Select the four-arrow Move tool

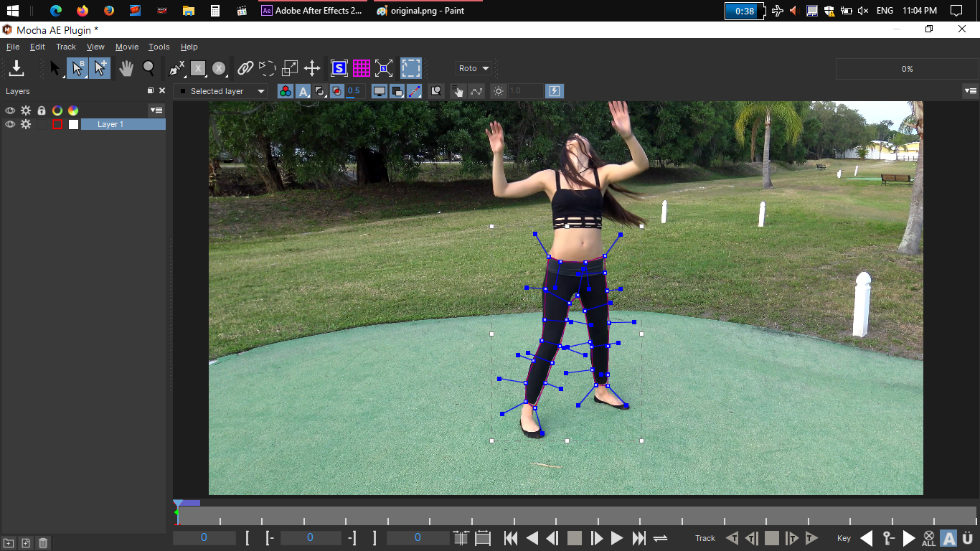tap(312, 68)
